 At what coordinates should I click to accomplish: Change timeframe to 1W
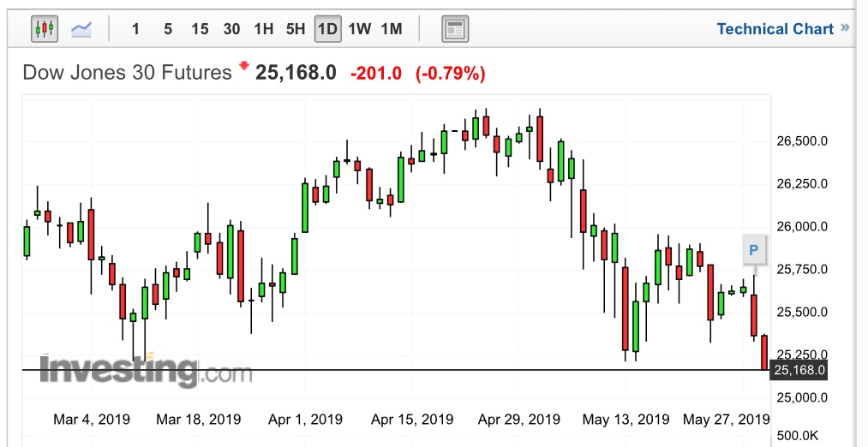(x=359, y=29)
